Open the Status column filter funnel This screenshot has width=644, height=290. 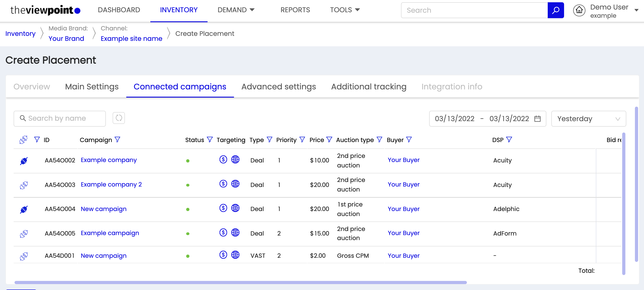point(210,140)
